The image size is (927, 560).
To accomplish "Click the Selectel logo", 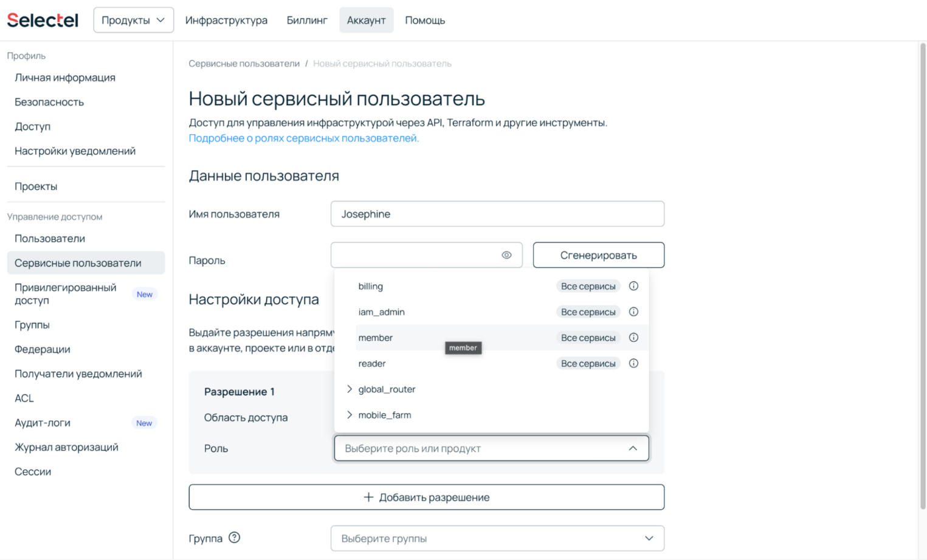I will pos(42,19).
